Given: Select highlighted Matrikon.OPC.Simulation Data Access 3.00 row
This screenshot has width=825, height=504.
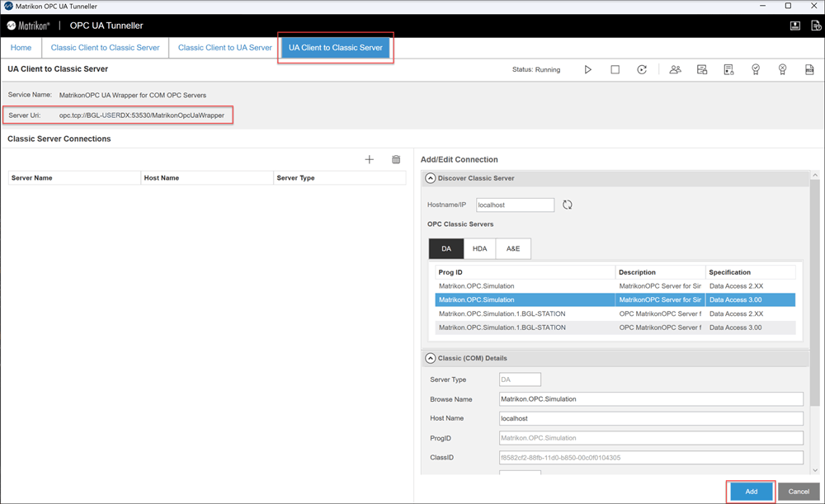Looking at the screenshot, I should pos(615,300).
